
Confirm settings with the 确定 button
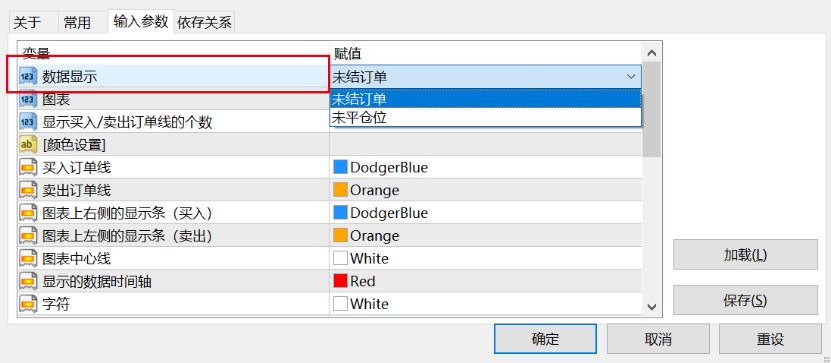tap(545, 339)
